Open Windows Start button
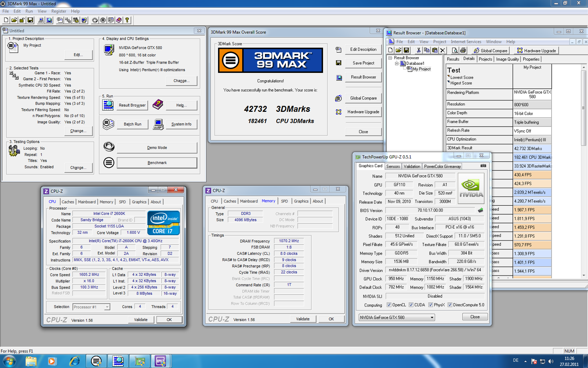Screen dimensions: 588x368 tap(9, 361)
